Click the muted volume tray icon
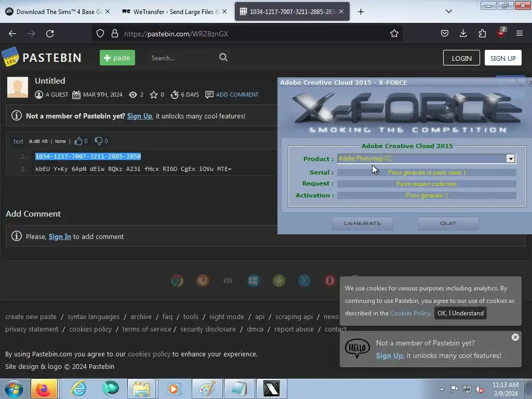532x399 pixels. 480,389
